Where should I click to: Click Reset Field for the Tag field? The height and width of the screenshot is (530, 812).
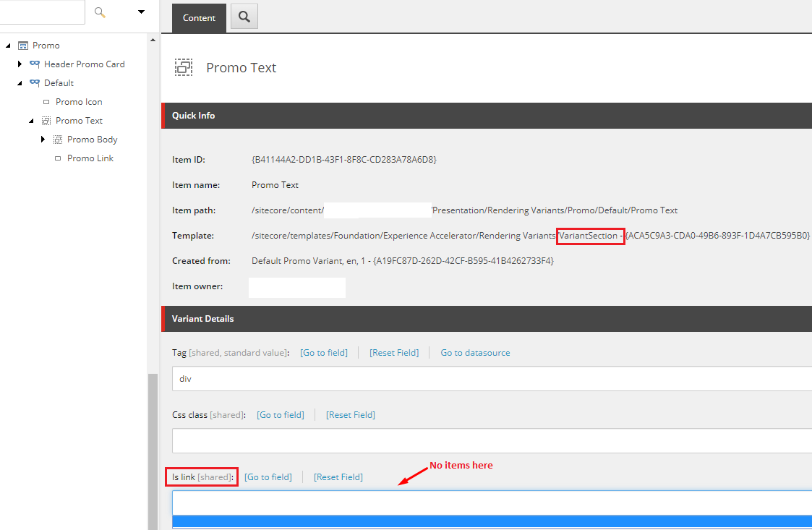394,352
